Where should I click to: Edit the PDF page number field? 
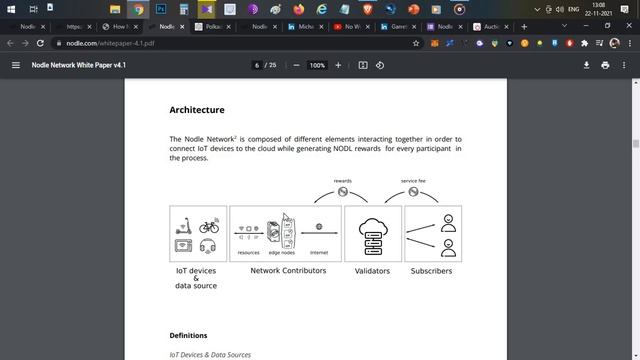[257, 65]
